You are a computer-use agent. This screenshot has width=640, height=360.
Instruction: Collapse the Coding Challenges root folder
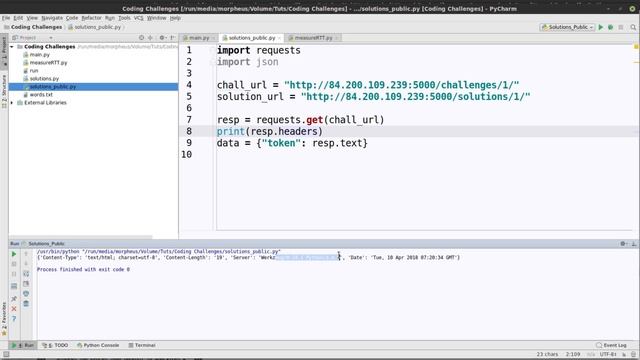tap(12, 47)
